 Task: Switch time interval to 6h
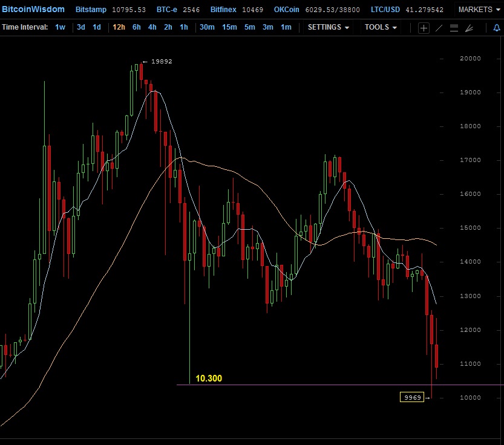[137, 27]
